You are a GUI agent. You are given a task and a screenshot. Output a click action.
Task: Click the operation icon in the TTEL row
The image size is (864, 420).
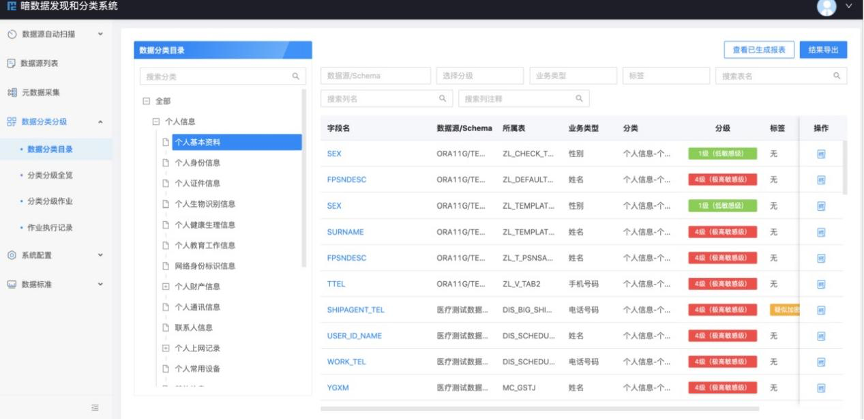tap(821, 284)
